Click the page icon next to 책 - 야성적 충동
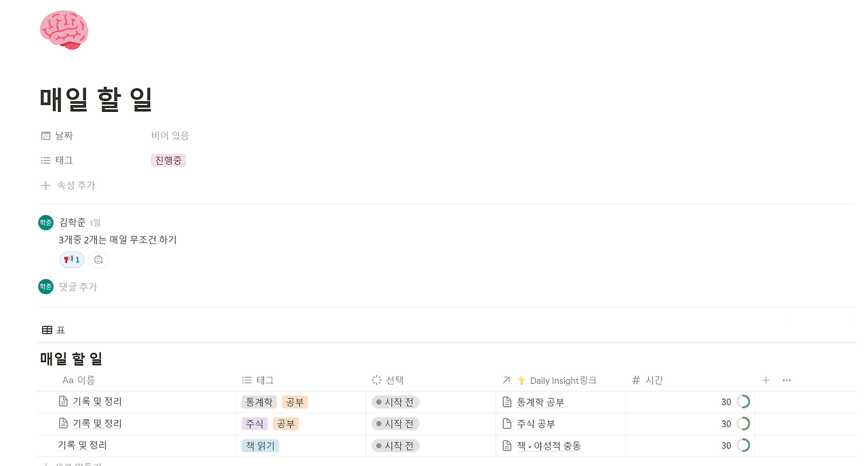The width and height of the screenshot is (868, 466). [x=507, y=446]
